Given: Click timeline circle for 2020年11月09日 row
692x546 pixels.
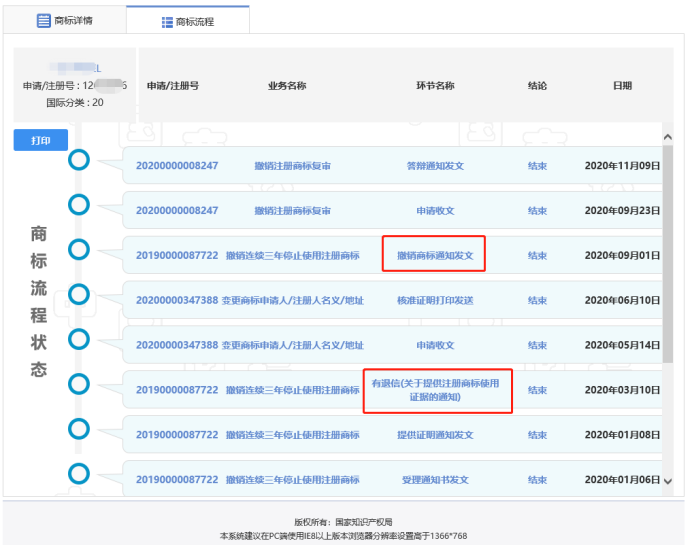Looking at the screenshot, I should pyautogui.click(x=79, y=160).
